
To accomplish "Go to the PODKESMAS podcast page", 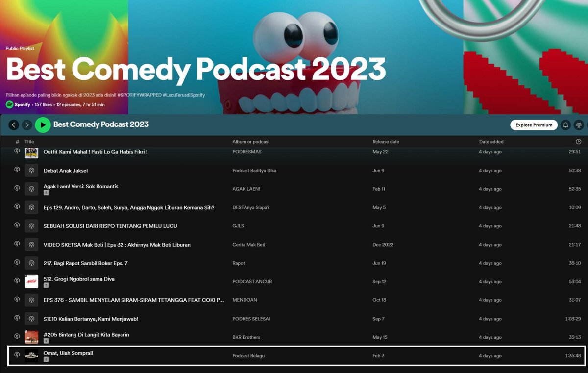I will pos(247,152).
